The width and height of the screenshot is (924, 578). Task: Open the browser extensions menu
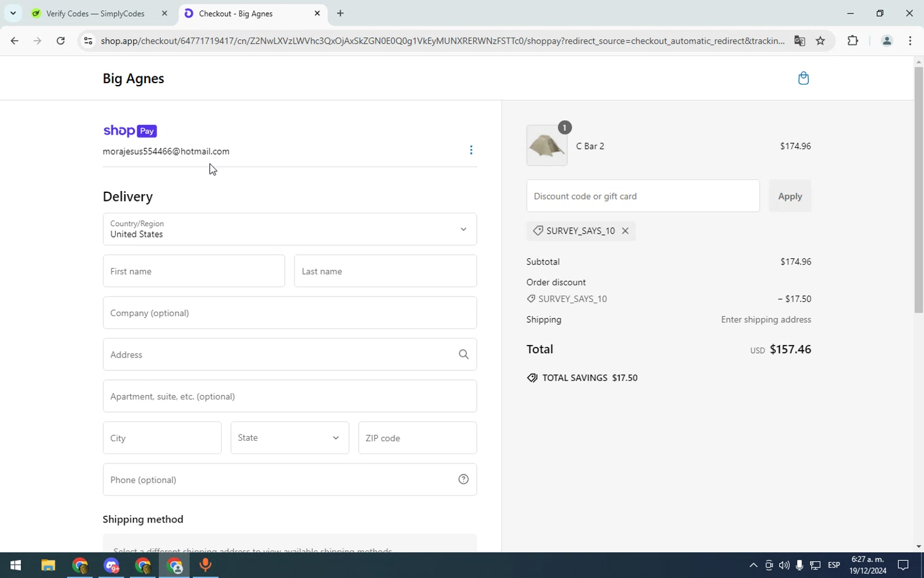click(853, 41)
